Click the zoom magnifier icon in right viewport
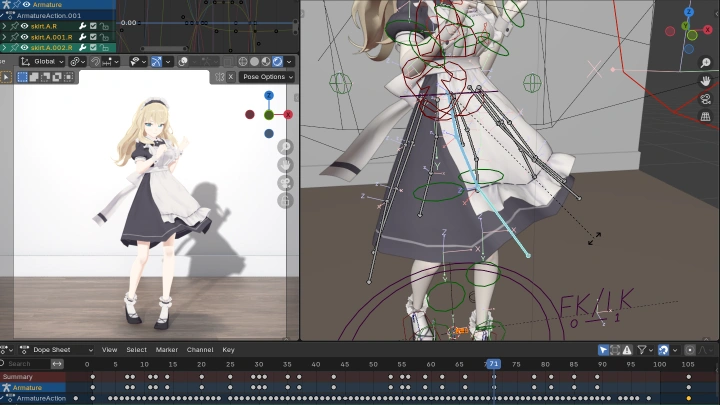The height and width of the screenshot is (405, 720). pos(706,63)
